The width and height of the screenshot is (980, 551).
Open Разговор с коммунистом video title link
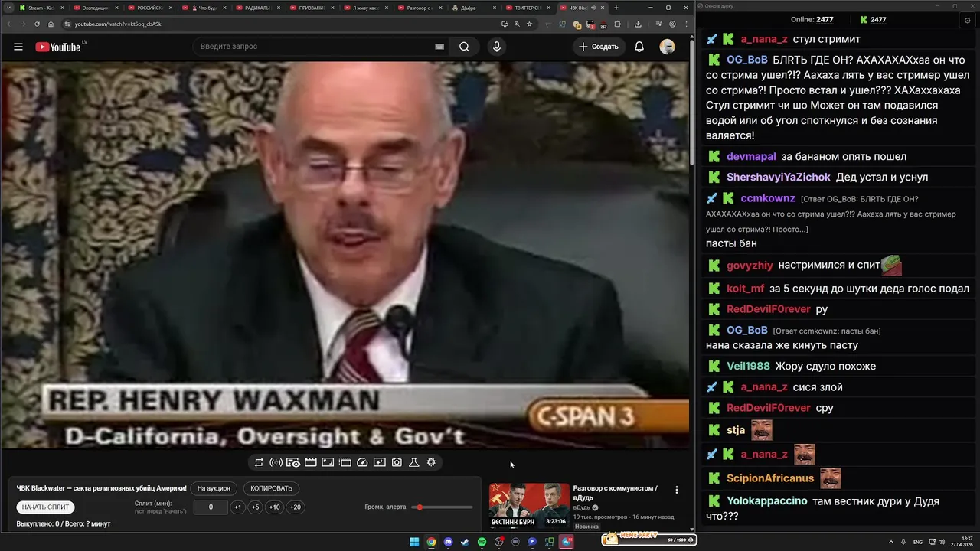tap(615, 493)
